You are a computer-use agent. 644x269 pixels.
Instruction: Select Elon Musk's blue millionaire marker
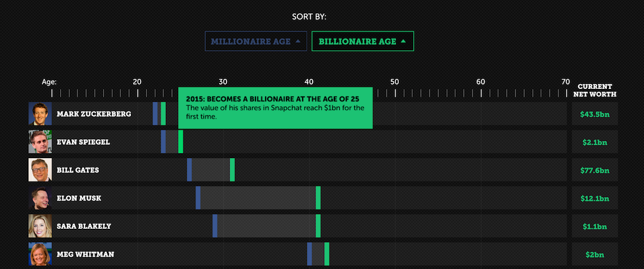coord(198,198)
